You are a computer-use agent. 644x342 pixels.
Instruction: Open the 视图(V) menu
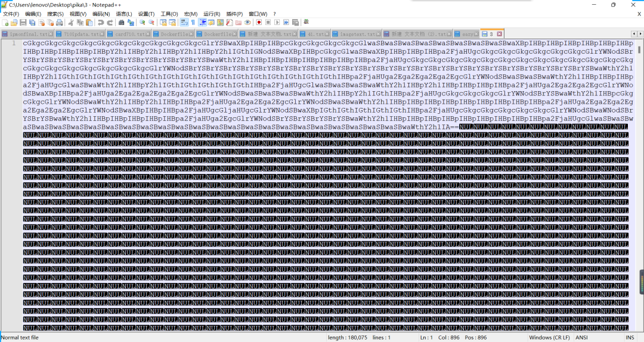pos(78,14)
